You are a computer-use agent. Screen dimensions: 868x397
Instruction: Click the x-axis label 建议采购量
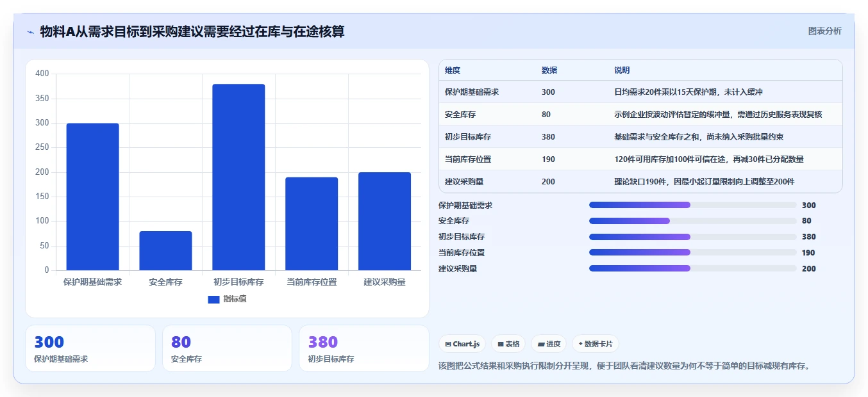pos(385,282)
